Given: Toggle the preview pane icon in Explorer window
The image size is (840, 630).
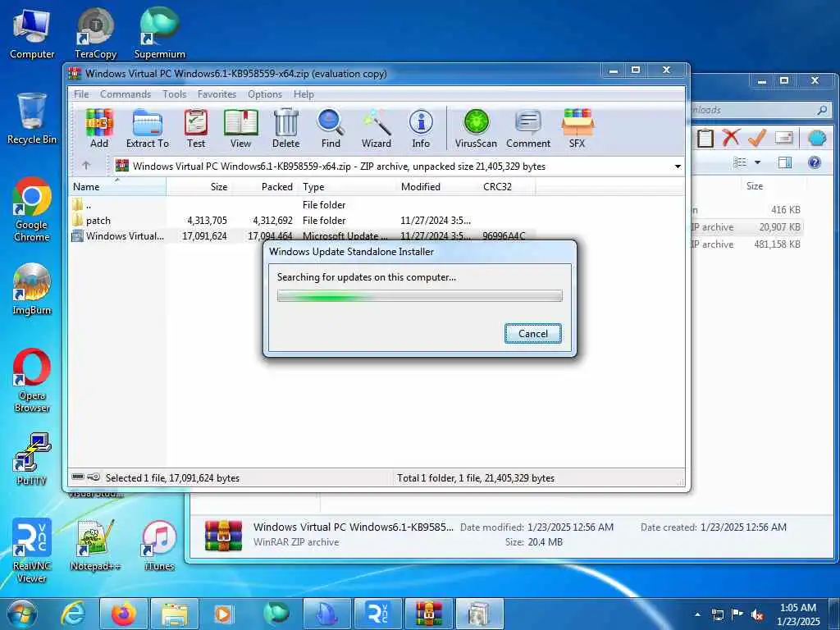Looking at the screenshot, I should click(x=785, y=162).
